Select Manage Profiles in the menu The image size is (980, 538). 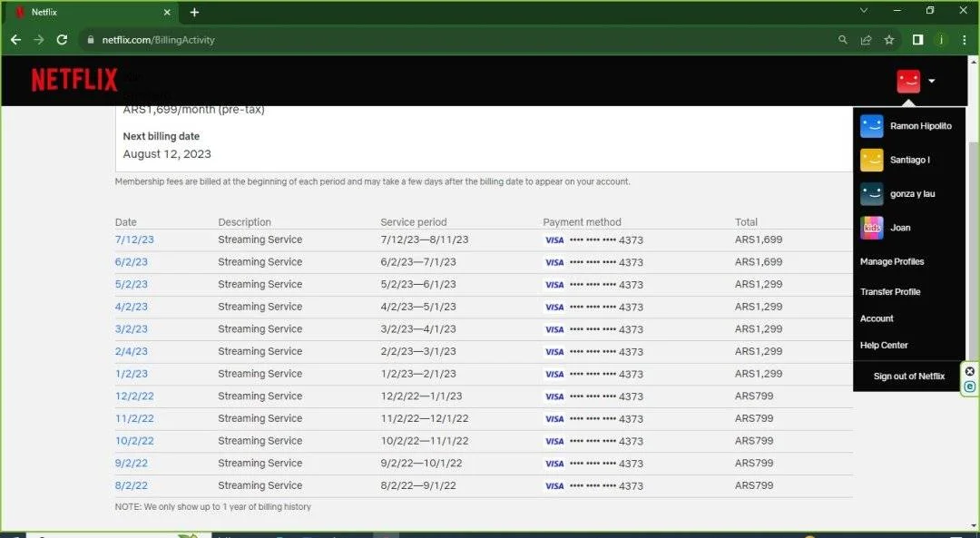892,261
